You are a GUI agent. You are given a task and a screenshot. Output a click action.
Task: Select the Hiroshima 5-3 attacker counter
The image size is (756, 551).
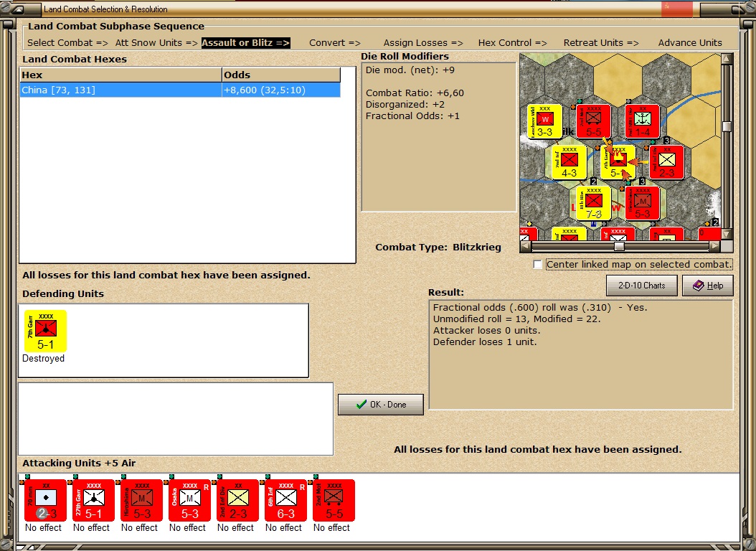click(x=142, y=500)
